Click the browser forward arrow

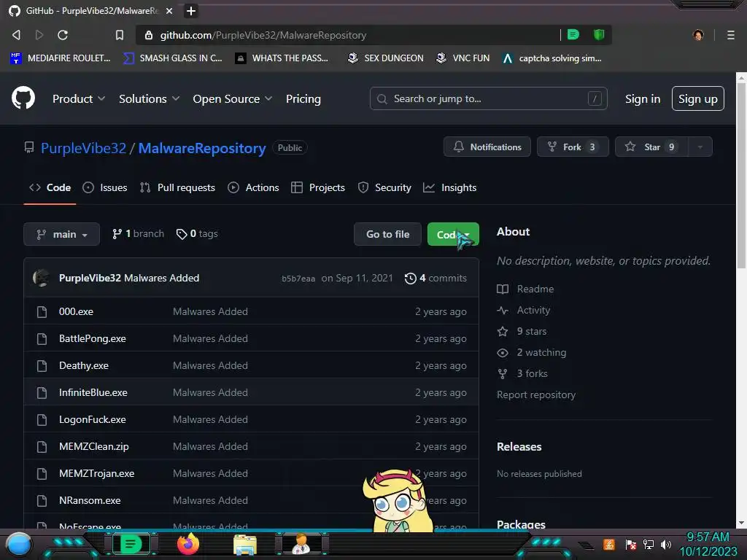pos(39,35)
